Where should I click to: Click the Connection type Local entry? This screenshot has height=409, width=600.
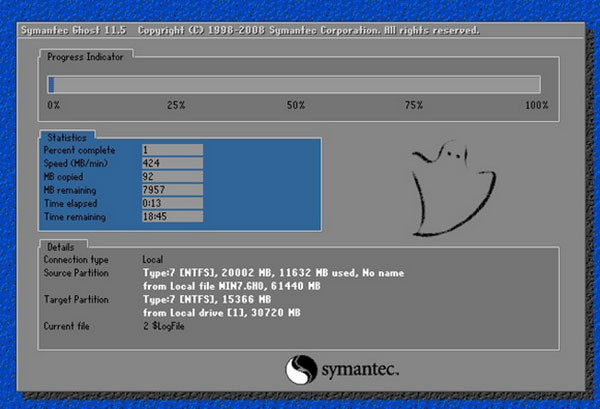[159, 259]
